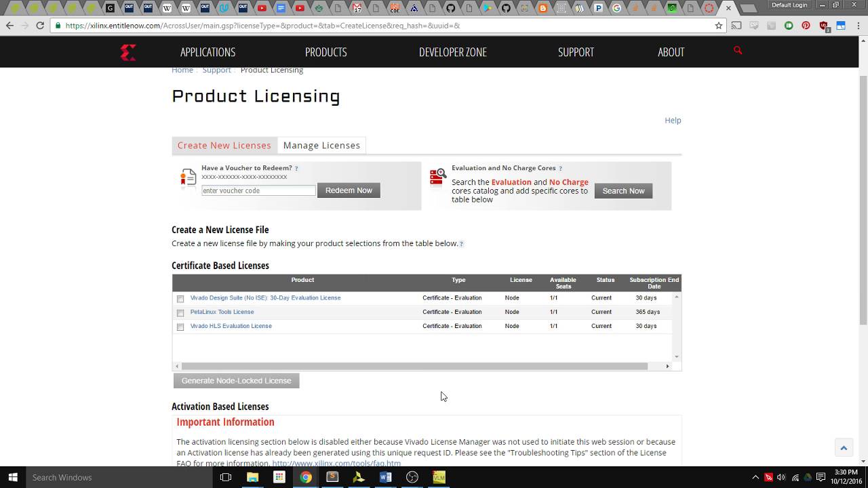
Task: Open the Vivado Design Suite 30-Day Evaluation License link
Action: (x=265, y=298)
